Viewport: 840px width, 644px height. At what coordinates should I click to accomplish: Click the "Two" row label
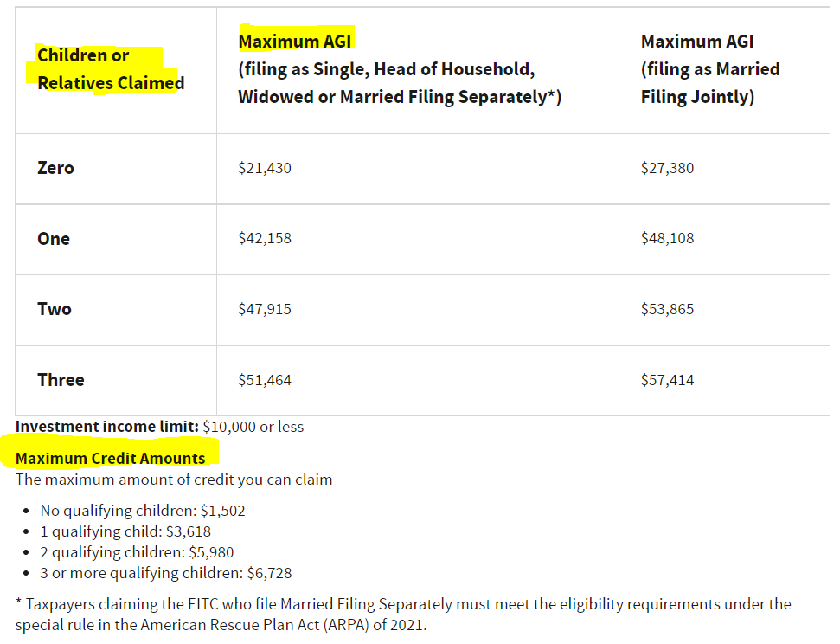coord(55,309)
